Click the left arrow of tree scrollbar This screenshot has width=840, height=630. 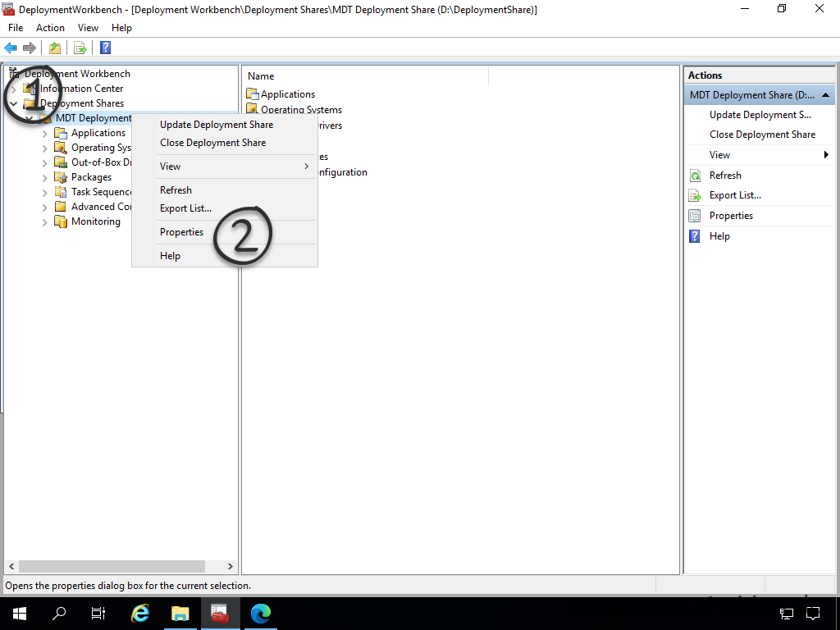(11, 566)
